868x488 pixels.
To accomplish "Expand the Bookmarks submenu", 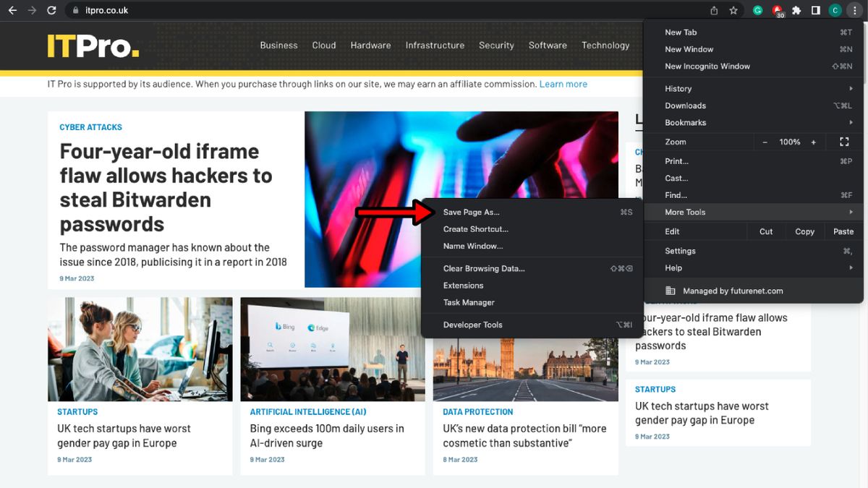I will 685,122.
